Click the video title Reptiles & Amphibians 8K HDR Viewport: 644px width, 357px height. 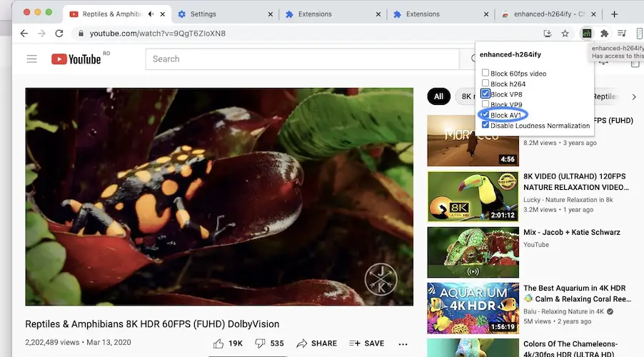[152, 324]
